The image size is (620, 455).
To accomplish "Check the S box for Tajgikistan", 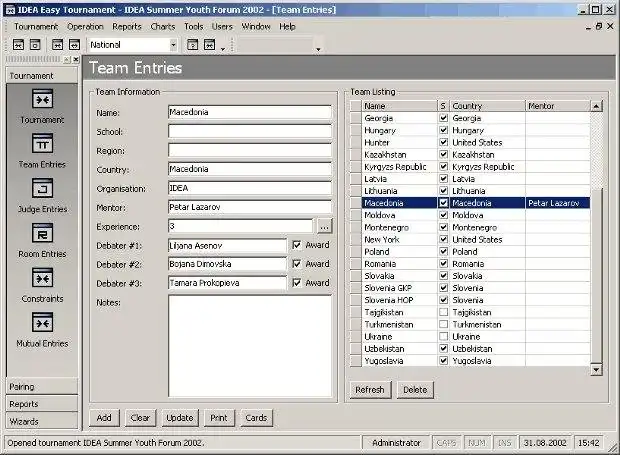I will 444,312.
